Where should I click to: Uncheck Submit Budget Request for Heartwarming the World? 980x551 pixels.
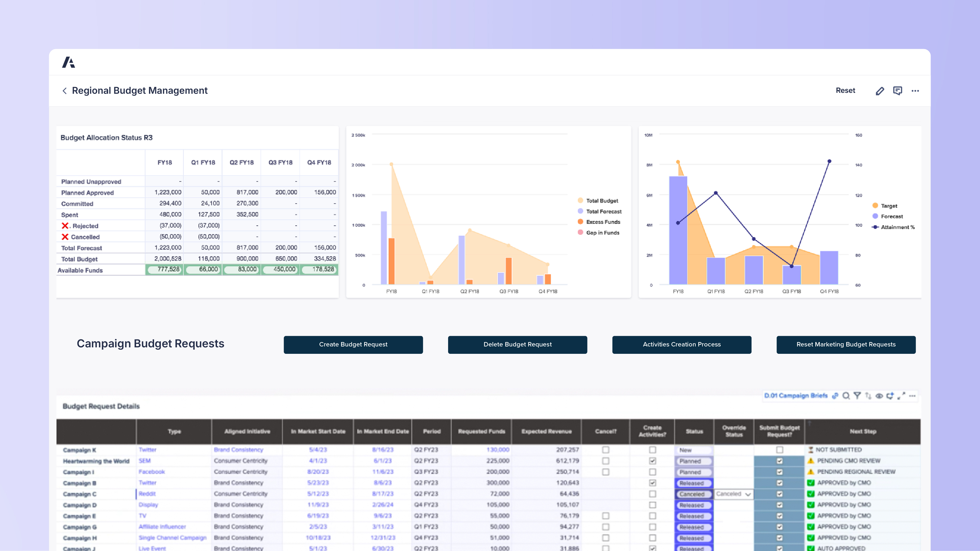(779, 461)
